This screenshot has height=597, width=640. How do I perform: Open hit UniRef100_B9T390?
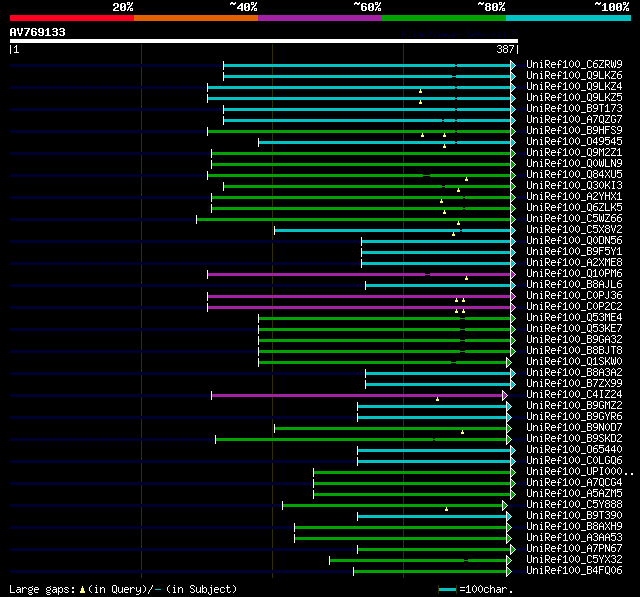click(574, 516)
